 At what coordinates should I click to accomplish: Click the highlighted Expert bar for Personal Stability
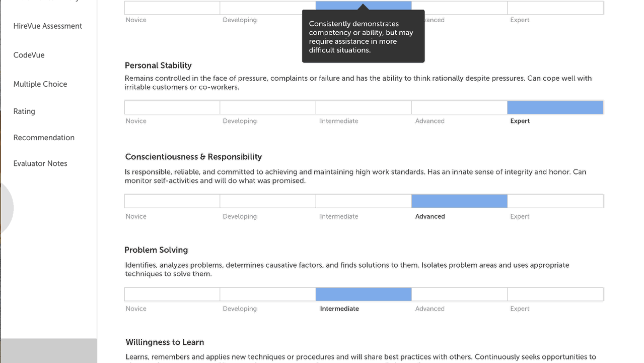pos(555,107)
